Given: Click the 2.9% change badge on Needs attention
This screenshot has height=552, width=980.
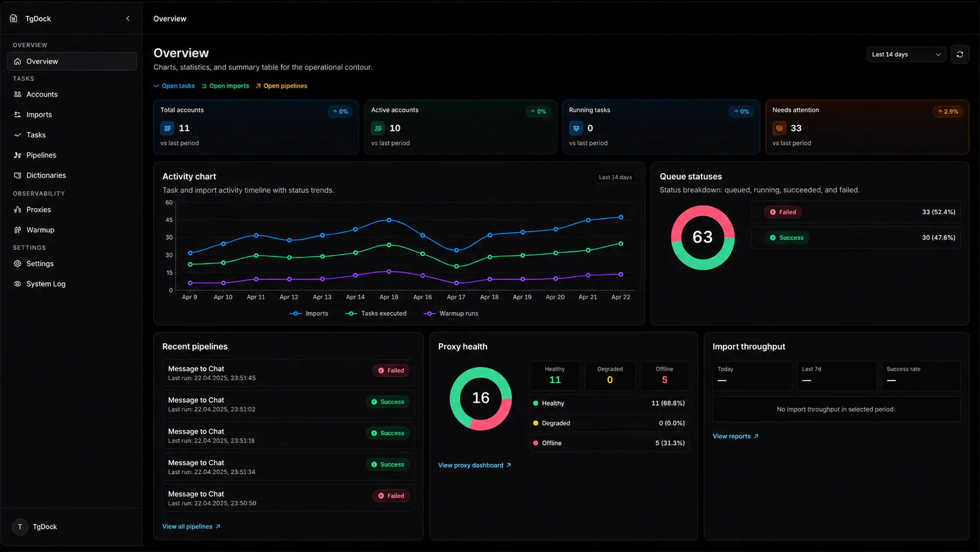Looking at the screenshot, I should point(947,111).
